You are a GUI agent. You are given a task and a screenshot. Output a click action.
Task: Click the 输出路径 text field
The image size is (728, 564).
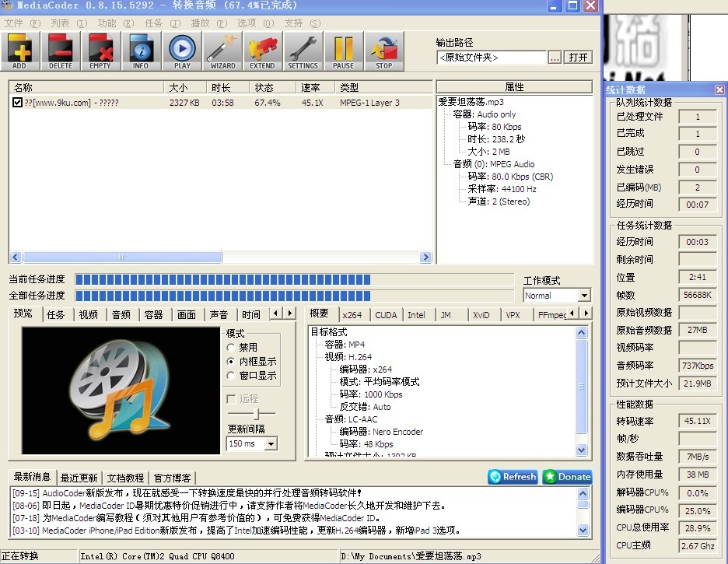(492, 58)
